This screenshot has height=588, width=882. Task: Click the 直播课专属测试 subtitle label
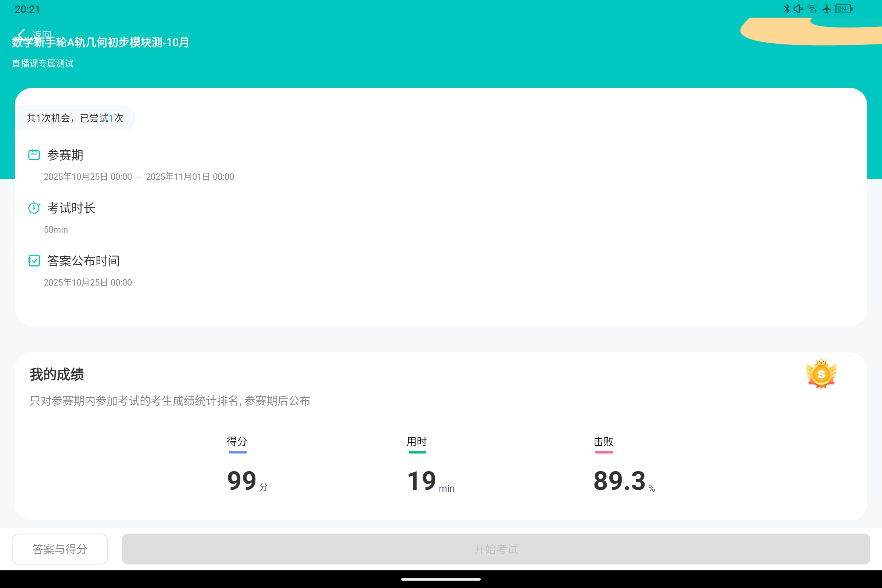[x=42, y=63]
